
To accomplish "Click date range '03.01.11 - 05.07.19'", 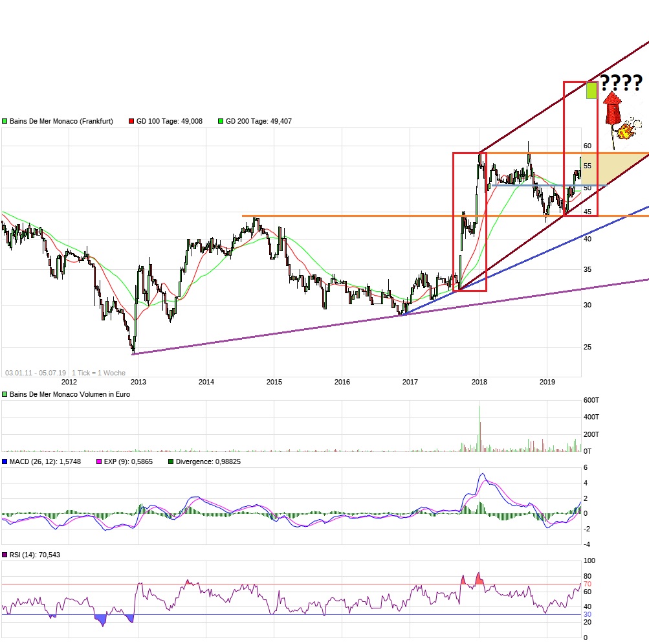I will pos(36,373).
